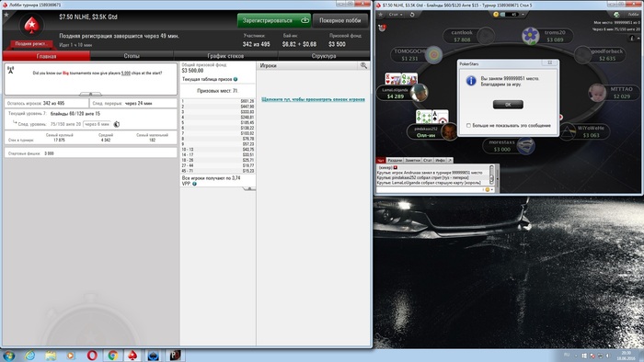Click WiYoWeHe prism avatar
The width and height of the screenshot is (644, 362).
click(568, 131)
